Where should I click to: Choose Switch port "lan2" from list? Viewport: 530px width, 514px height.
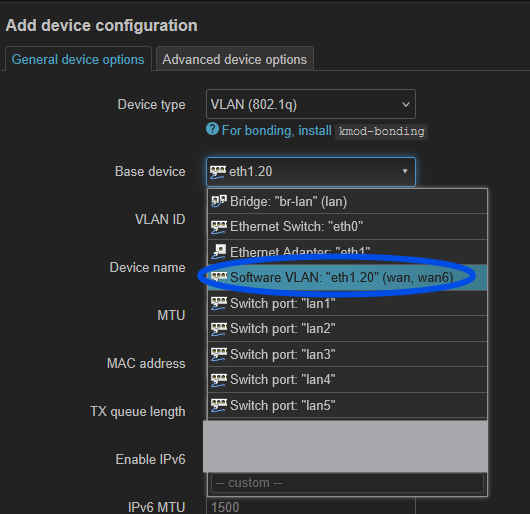347,328
